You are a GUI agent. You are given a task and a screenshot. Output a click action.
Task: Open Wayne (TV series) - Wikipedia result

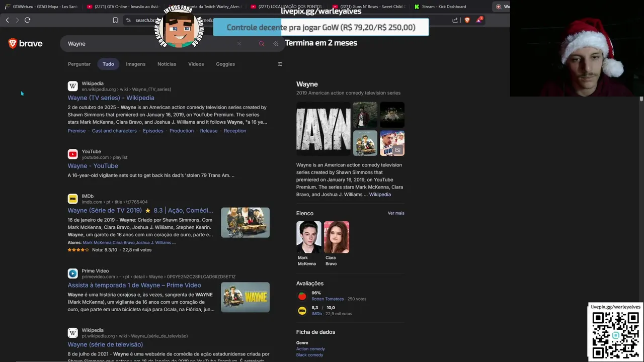(x=111, y=98)
